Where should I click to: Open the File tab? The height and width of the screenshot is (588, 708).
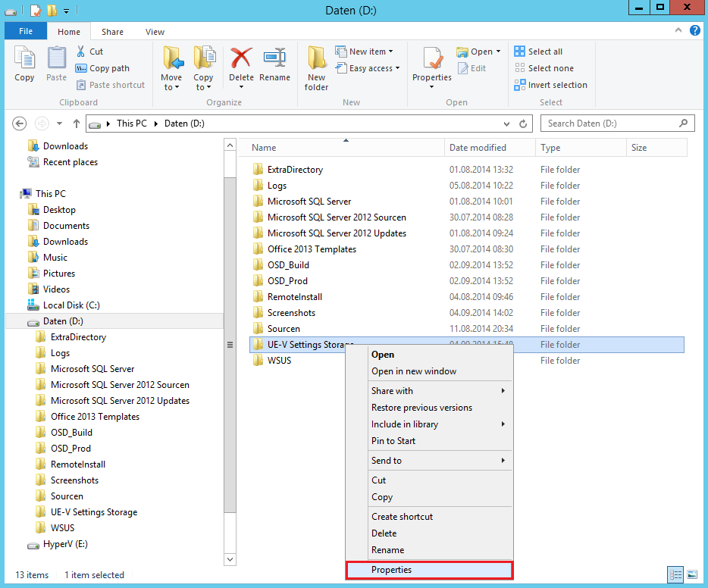pyautogui.click(x=26, y=31)
